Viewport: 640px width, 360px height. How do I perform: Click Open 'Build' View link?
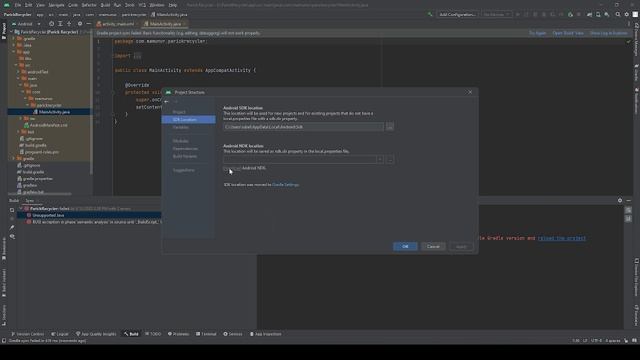(568, 33)
